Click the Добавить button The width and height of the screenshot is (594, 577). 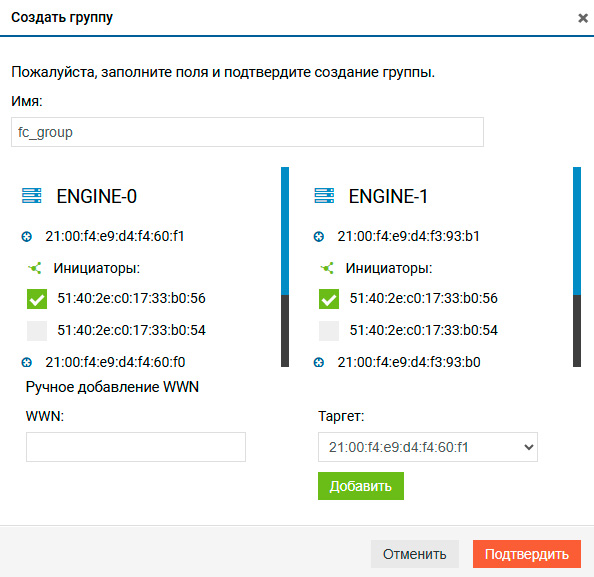point(361,486)
